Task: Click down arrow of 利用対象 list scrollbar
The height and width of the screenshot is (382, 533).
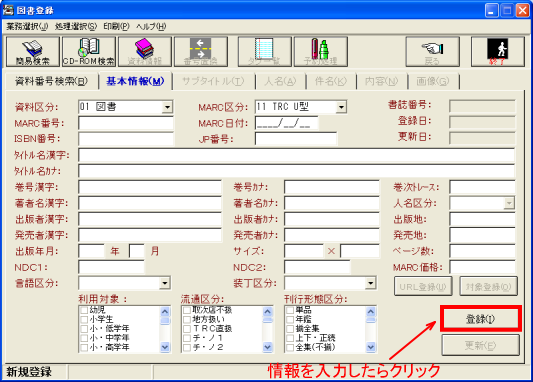Action: point(165,347)
